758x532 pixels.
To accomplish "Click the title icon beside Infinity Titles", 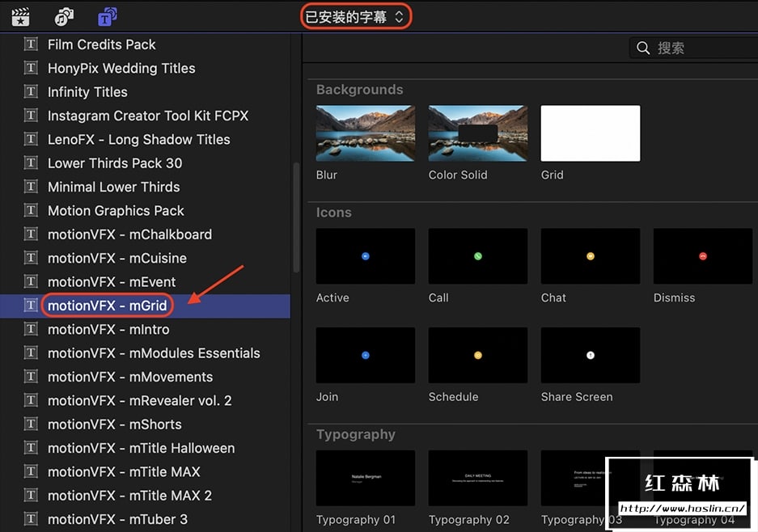I will click(31, 92).
